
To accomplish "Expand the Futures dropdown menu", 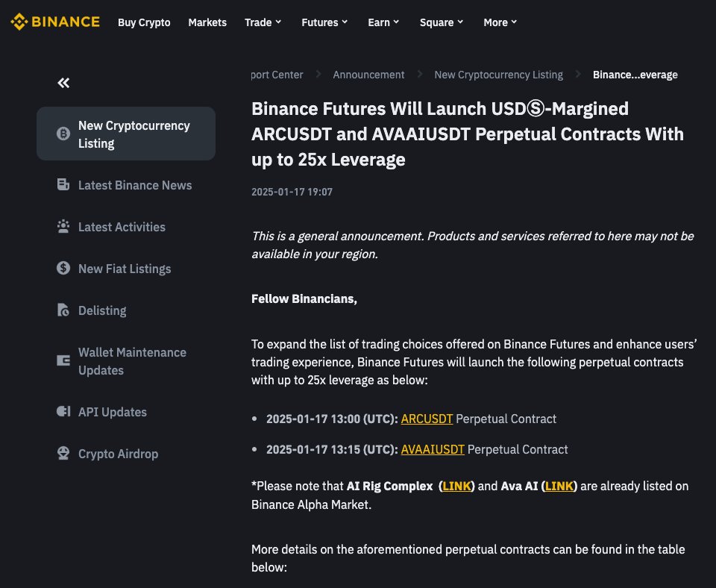I will click(x=324, y=22).
